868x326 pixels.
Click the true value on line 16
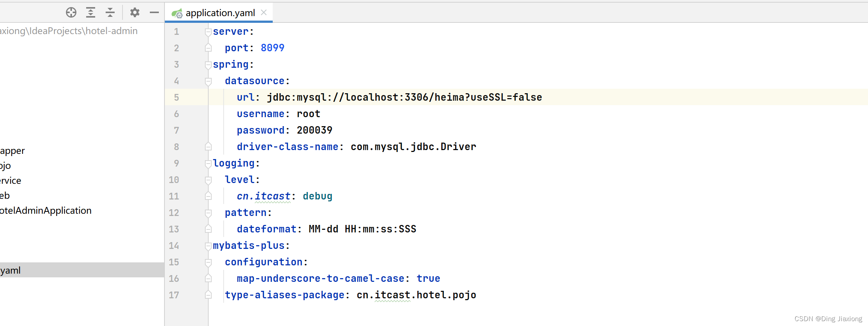[429, 278]
